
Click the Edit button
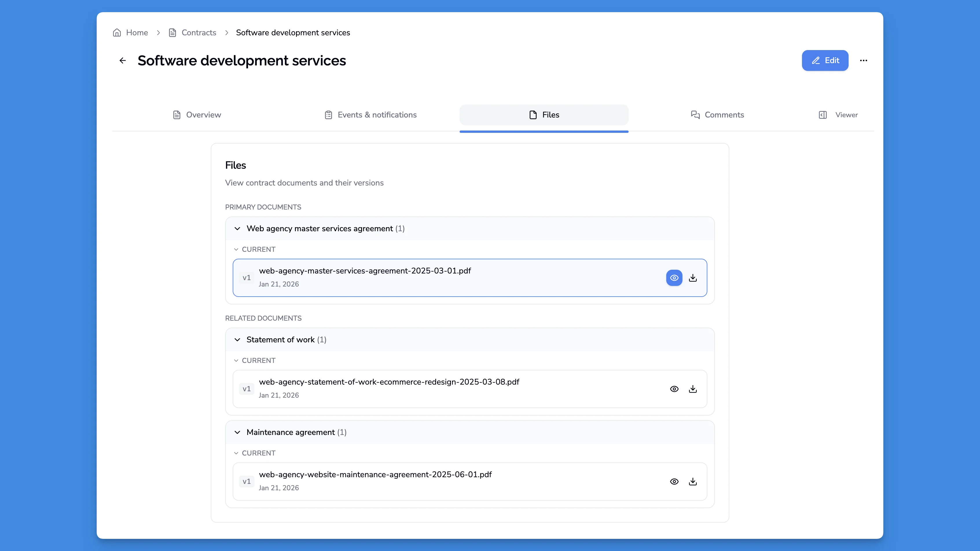coord(825,60)
